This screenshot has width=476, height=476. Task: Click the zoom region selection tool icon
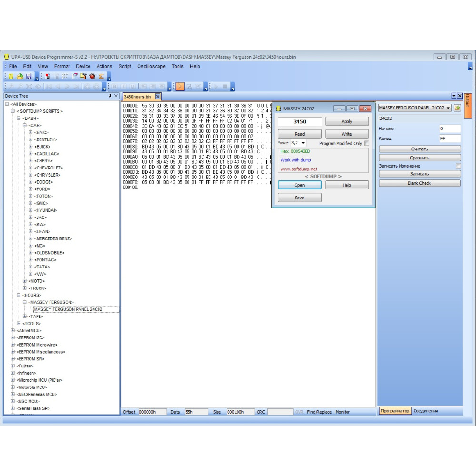(189, 87)
